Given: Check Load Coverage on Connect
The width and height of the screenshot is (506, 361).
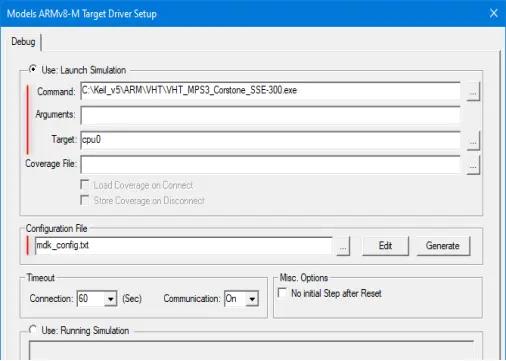Looking at the screenshot, I should tap(85, 184).
